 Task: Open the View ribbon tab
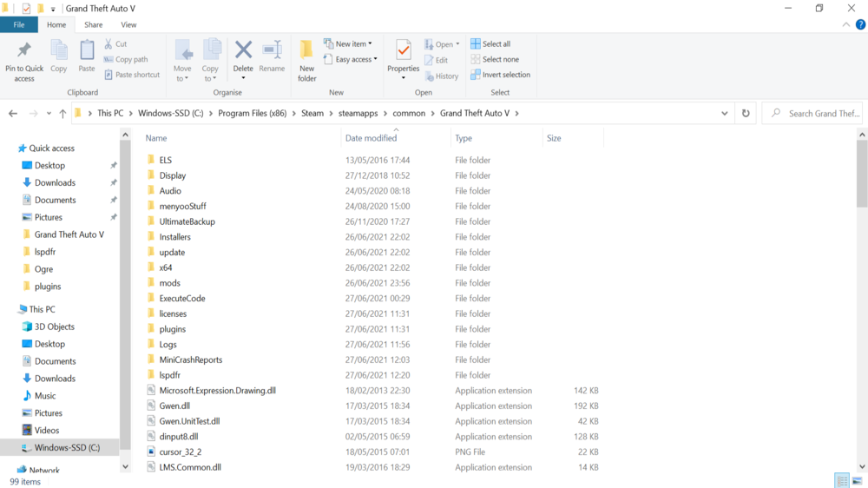tap(128, 25)
